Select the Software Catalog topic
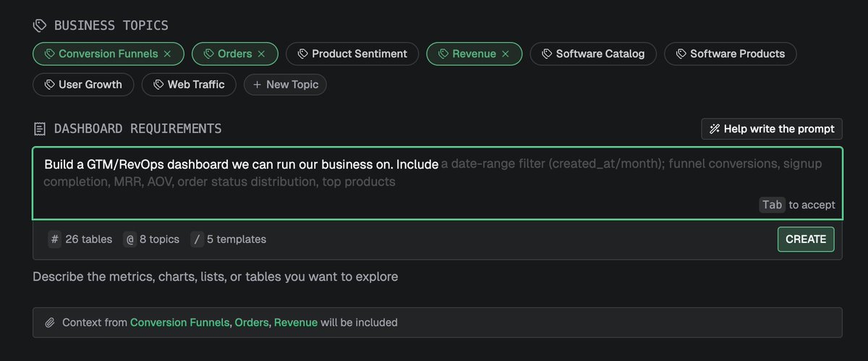The width and height of the screenshot is (868, 361). 593,54
